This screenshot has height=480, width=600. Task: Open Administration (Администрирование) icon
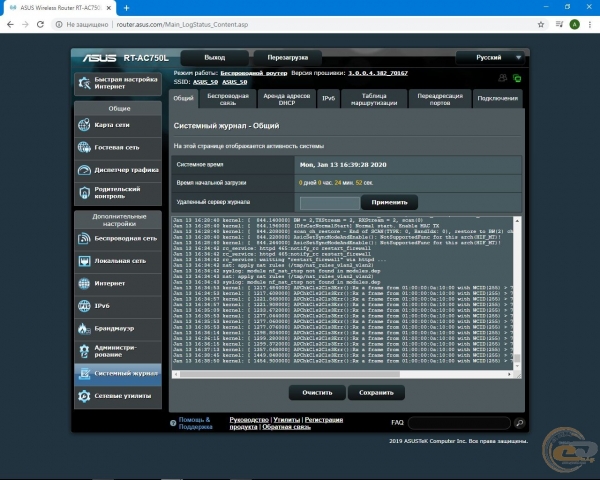84,351
